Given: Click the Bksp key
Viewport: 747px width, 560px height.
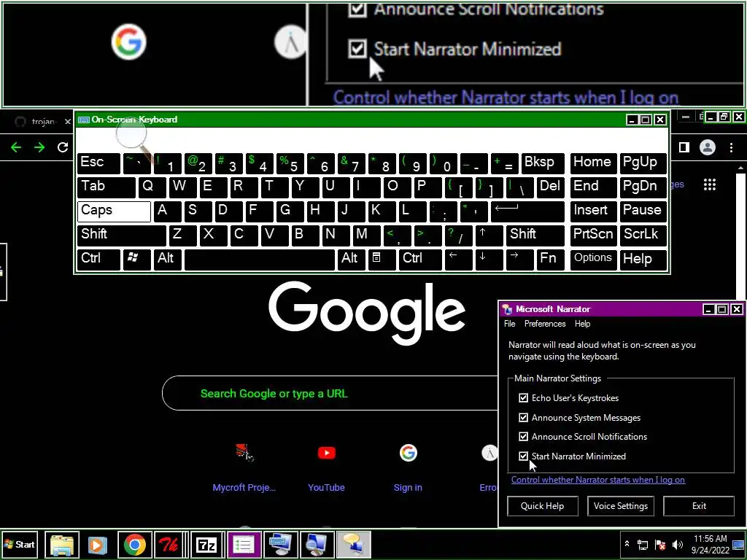Looking at the screenshot, I should point(543,163).
